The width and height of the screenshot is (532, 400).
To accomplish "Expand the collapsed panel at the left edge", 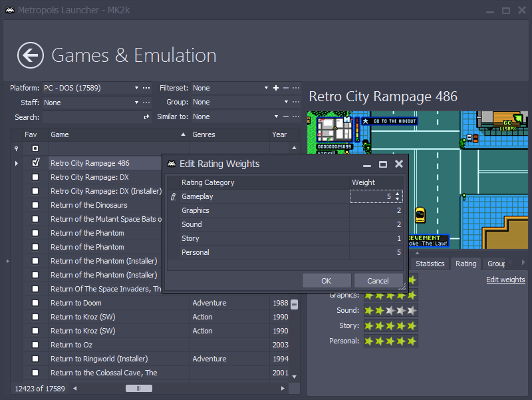I will (7, 261).
